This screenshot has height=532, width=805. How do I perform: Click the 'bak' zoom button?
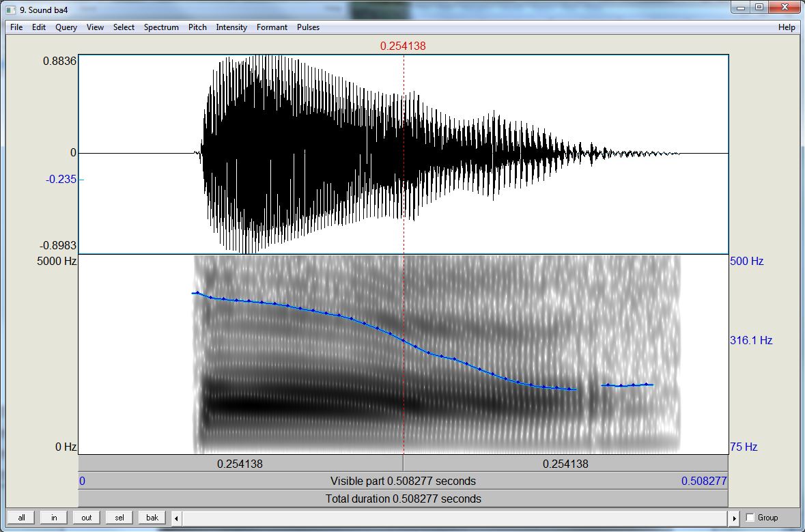(x=152, y=518)
